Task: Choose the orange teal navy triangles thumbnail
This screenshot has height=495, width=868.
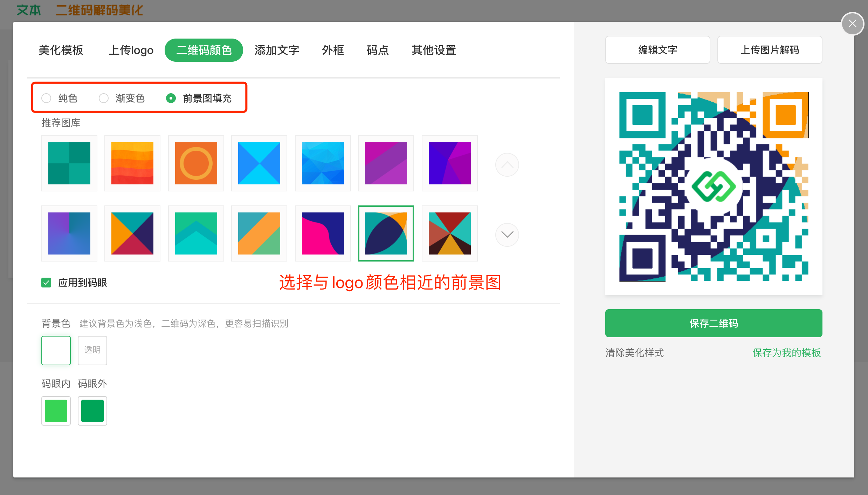Action: (132, 233)
